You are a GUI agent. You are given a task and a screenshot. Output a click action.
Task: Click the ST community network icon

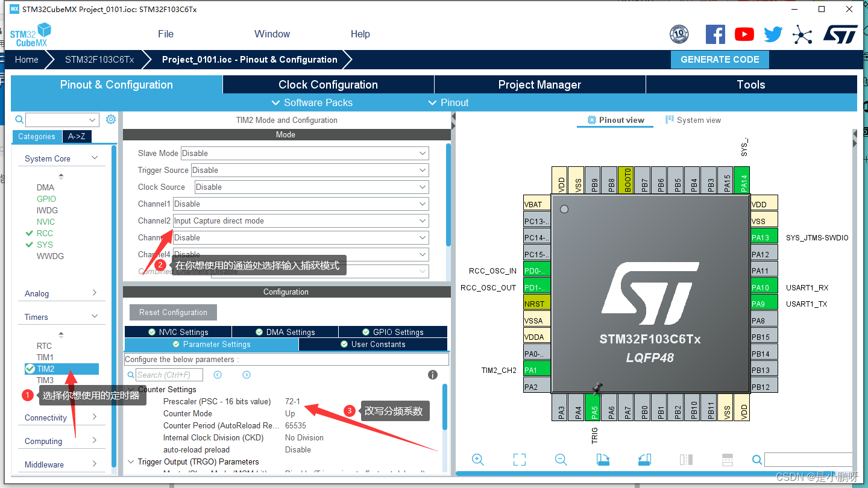802,34
